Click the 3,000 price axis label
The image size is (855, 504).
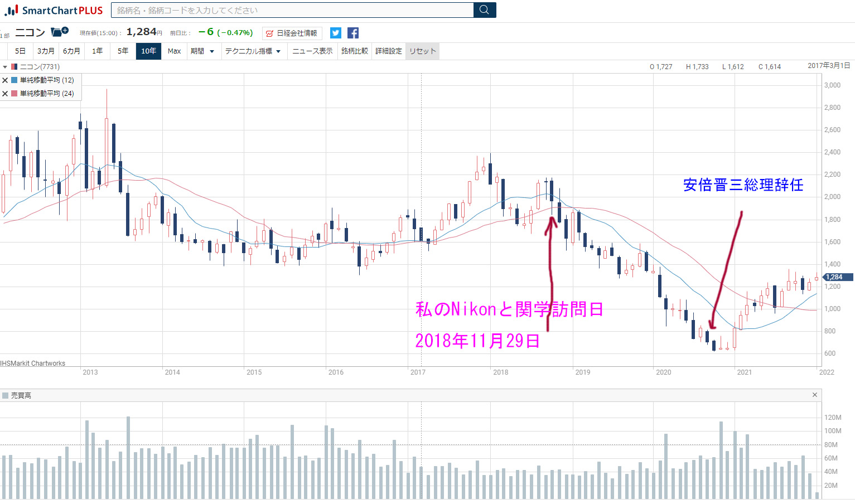tap(832, 85)
